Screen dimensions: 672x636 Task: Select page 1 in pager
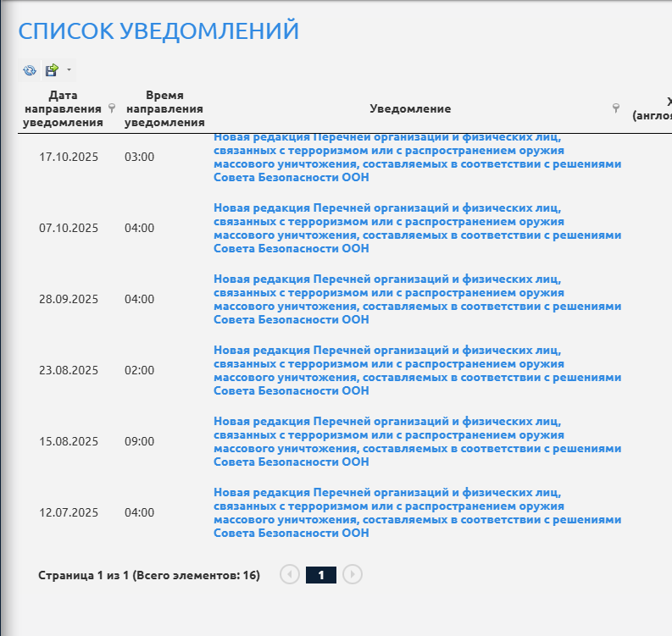[321, 575]
